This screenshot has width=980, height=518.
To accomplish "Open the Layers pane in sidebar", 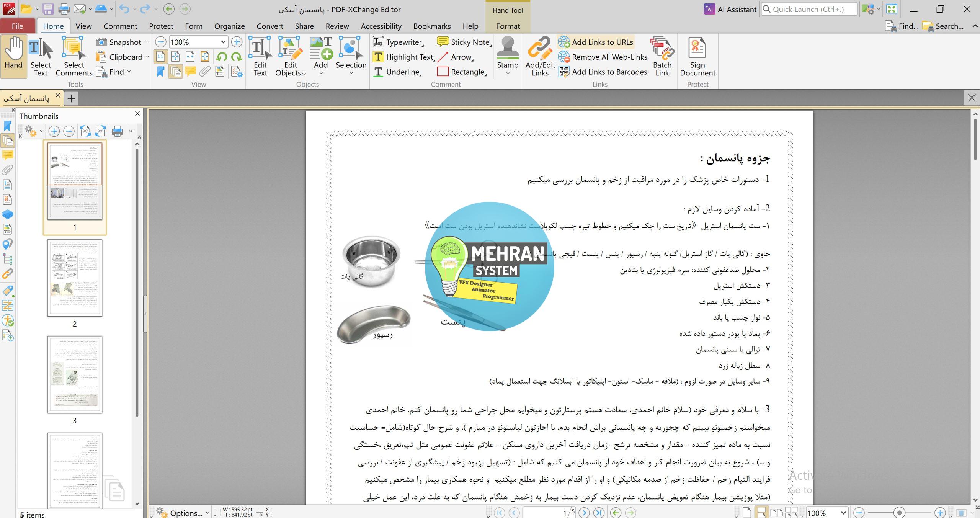I will [7, 214].
